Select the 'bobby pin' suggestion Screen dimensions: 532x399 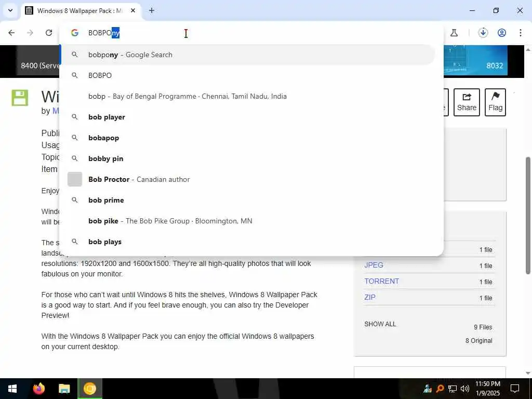tap(248, 158)
